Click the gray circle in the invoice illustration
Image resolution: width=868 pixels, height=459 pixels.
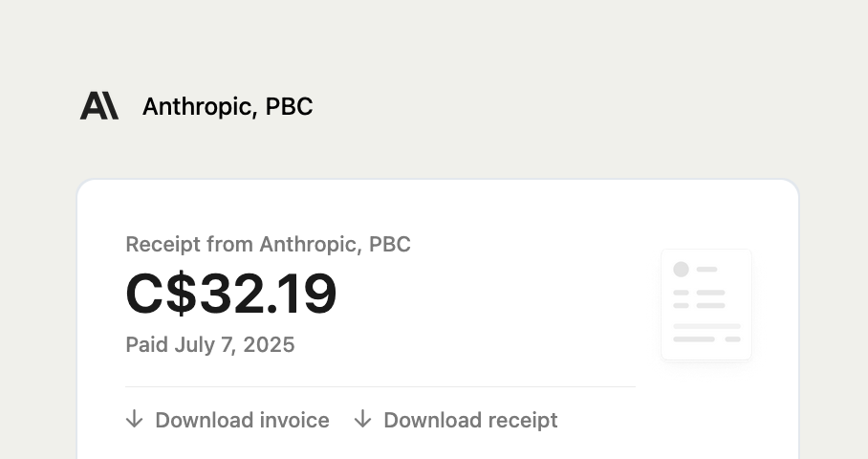(681, 270)
